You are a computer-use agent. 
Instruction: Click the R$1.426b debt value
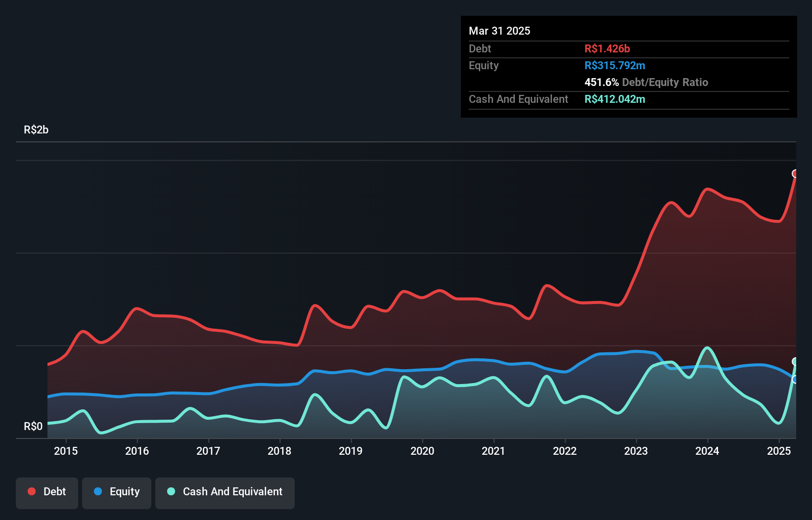coord(607,48)
